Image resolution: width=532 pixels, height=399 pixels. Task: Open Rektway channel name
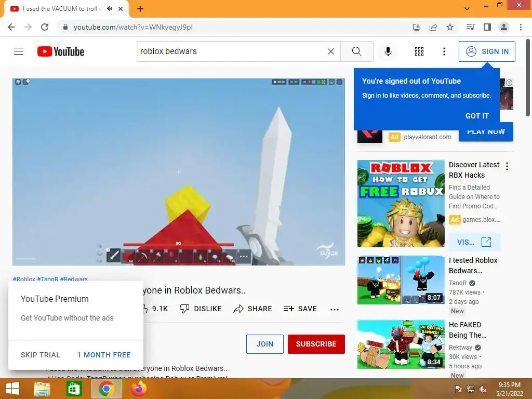(x=460, y=348)
